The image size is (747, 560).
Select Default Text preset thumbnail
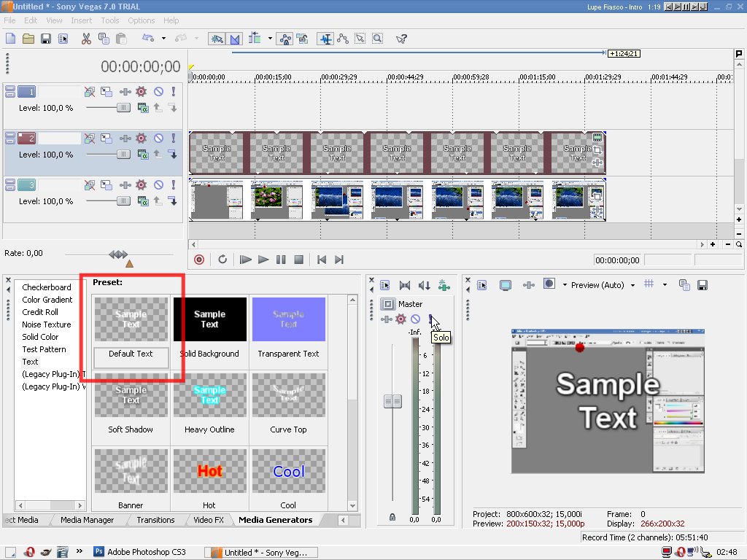coord(131,319)
